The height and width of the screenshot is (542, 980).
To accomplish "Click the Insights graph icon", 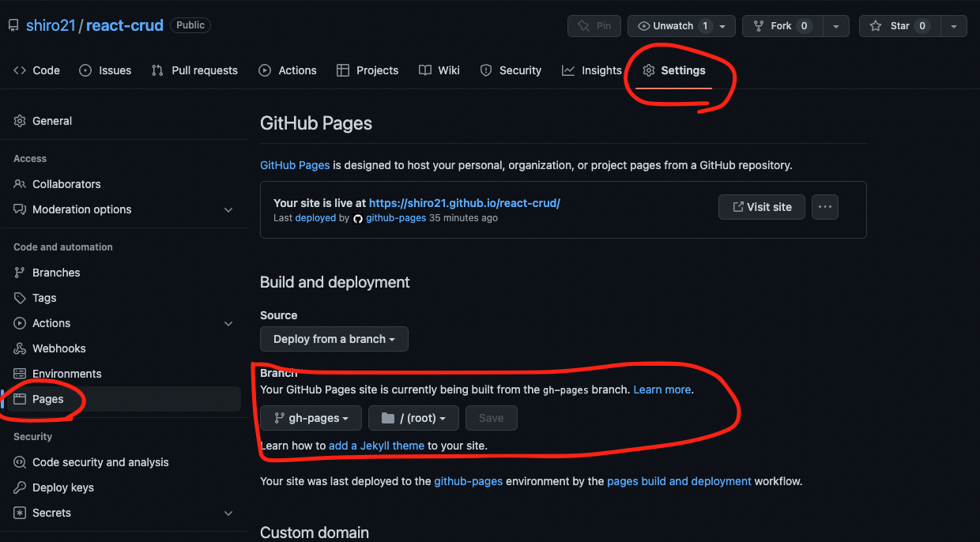I will (x=568, y=70).
